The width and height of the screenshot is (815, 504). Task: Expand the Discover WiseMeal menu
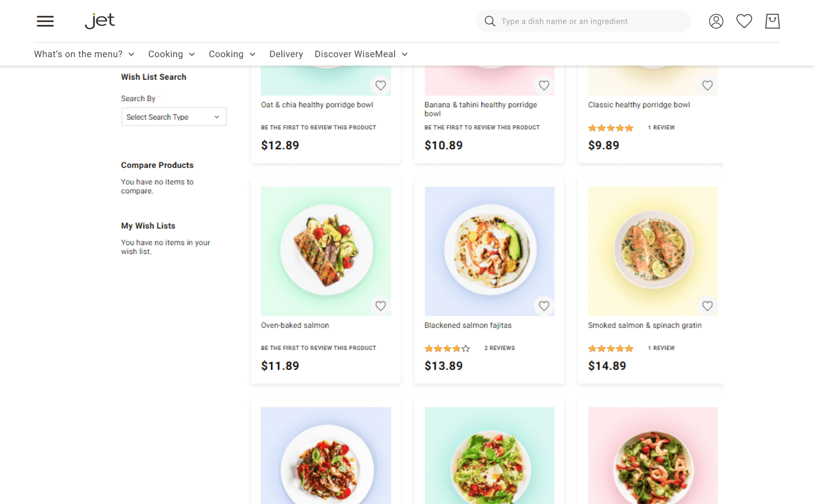(361, 54)
